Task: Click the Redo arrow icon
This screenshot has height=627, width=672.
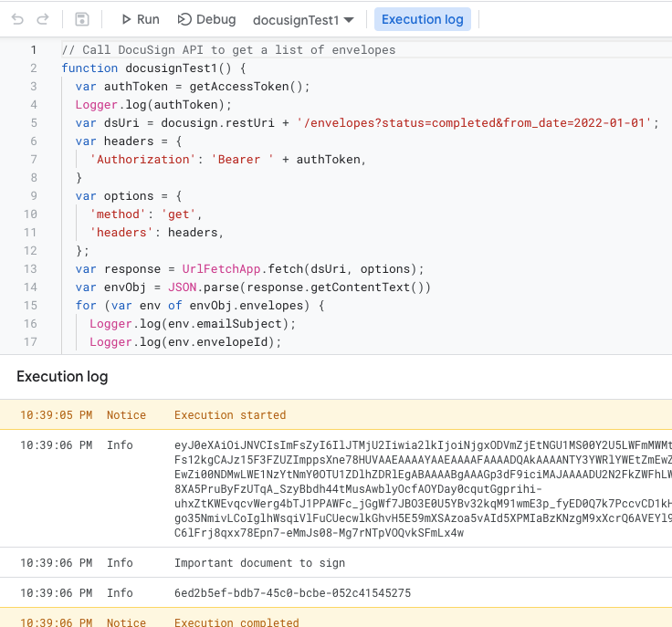Action: click(42, 19)
